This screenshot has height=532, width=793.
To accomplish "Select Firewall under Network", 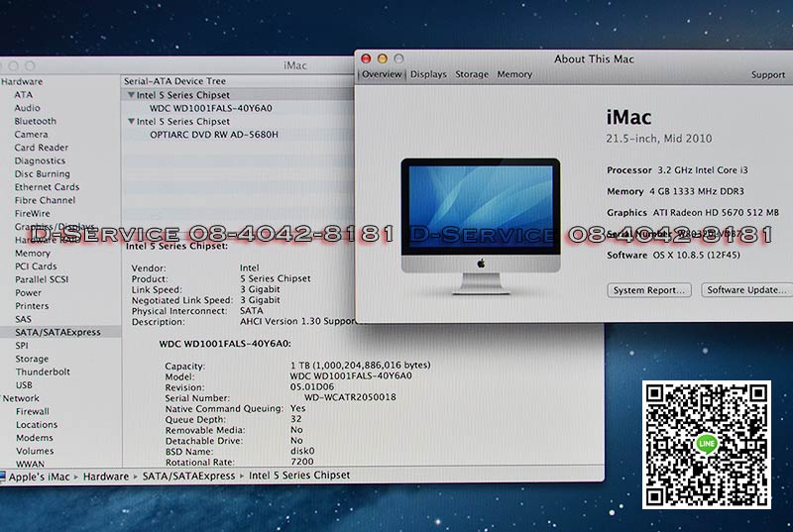I will click(x=33, y=411).
